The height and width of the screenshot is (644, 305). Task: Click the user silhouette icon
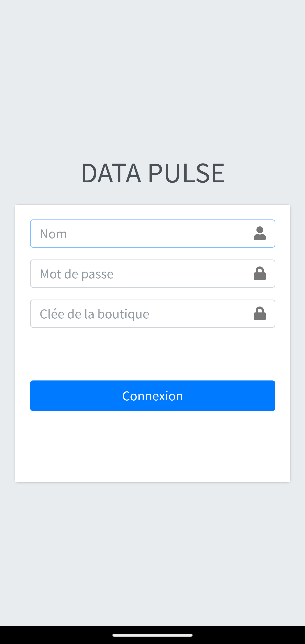click(259, 233)
